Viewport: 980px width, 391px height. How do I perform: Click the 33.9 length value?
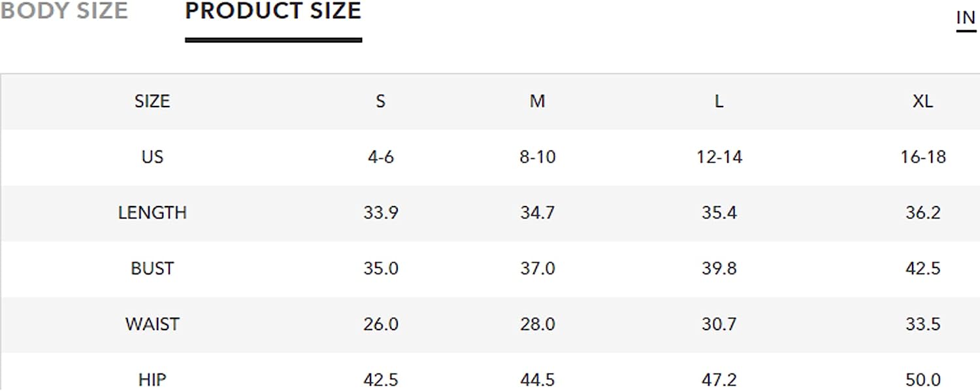click(x=381, y=212)
